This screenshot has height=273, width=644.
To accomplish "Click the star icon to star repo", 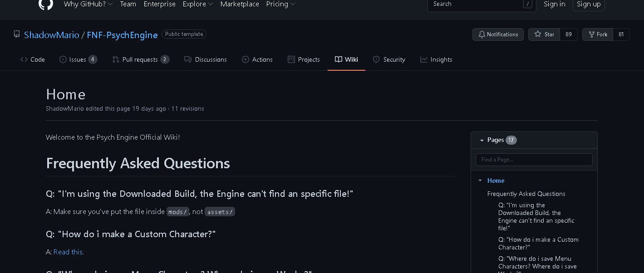I will 538,34.
